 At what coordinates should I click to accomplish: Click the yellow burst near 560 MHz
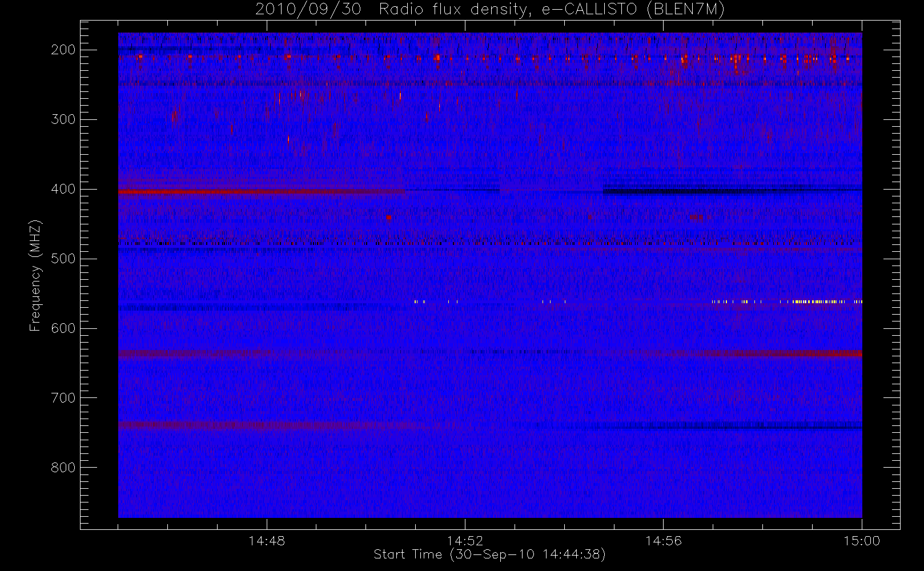pos(819,301)
